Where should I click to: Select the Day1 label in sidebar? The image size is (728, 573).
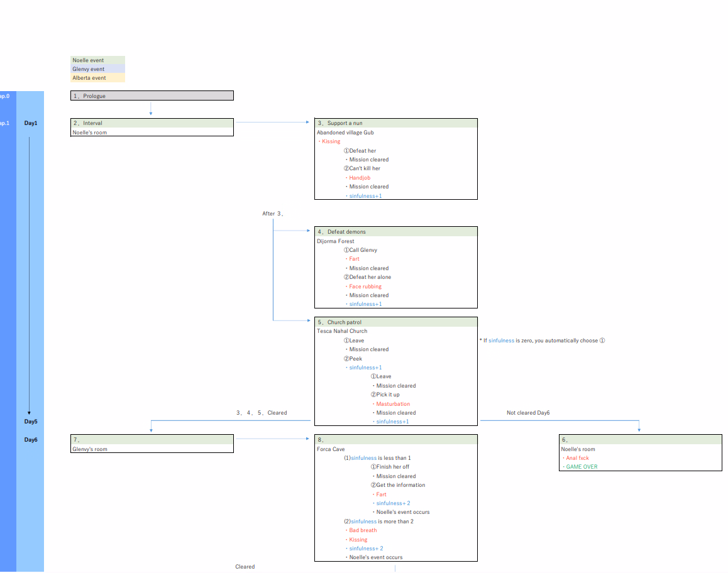click(31, 123)
